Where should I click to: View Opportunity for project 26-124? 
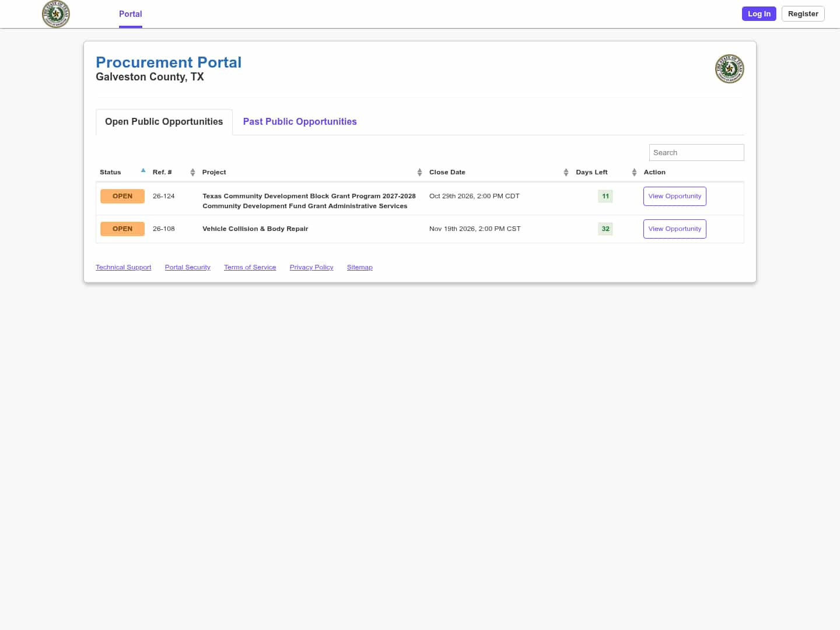[675, 197]
